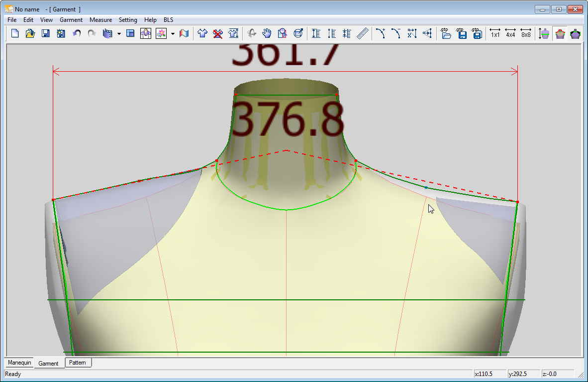Open the Garment menu
This screenshot has width=588, height=382.
[71, 20]
